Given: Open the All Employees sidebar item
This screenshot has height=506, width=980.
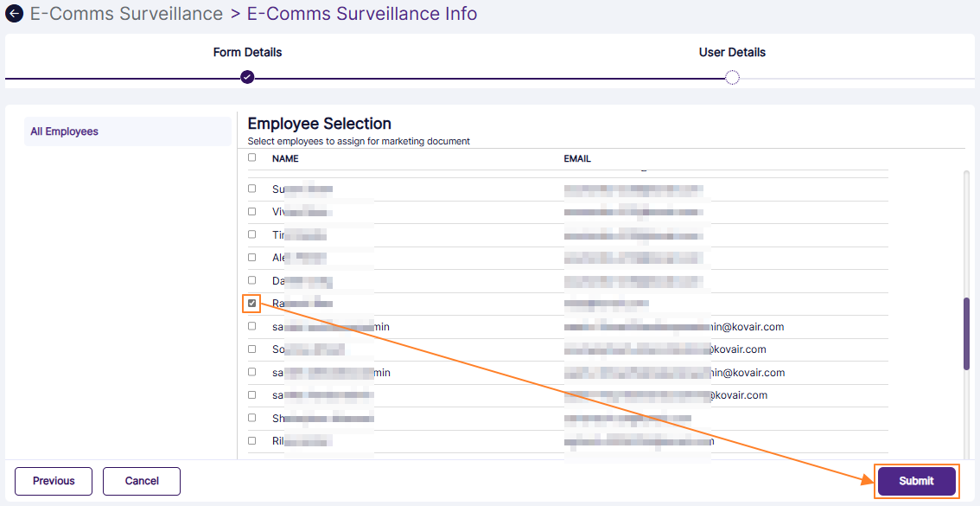Looking at the screenshot, I should click(65, 131).
